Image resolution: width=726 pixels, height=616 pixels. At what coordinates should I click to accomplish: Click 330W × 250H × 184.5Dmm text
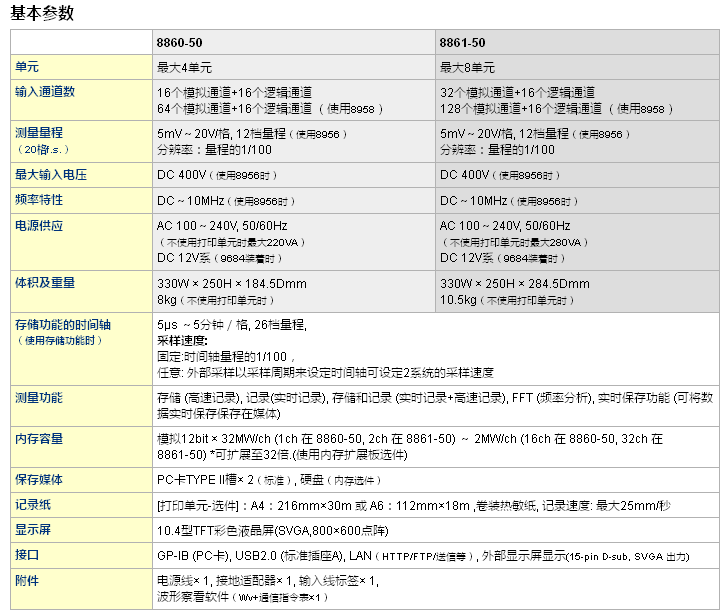[x=232, y=283]
